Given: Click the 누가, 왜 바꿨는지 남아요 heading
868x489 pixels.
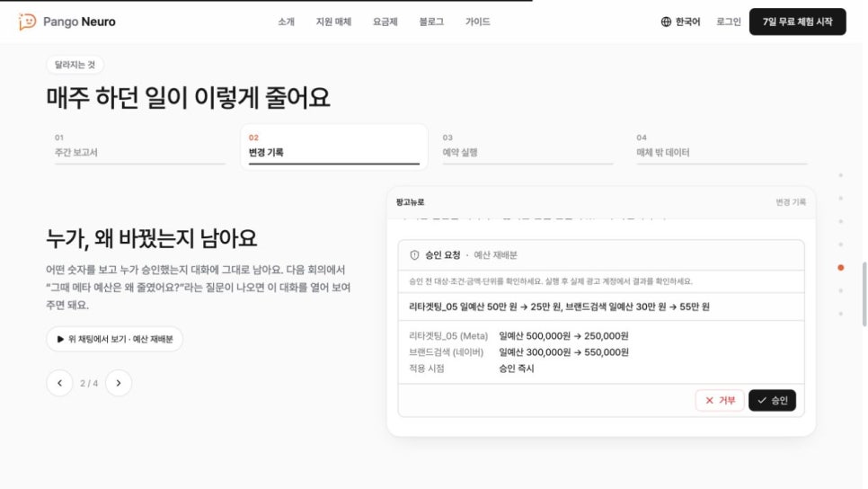Looking at the screenshot, I should tap(152, 239).
